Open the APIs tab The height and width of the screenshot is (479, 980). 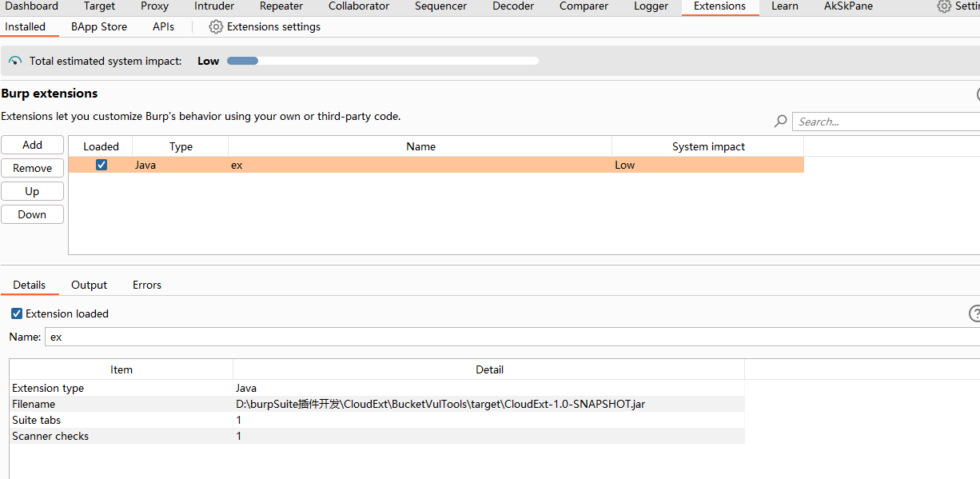[x=163, y=26]
